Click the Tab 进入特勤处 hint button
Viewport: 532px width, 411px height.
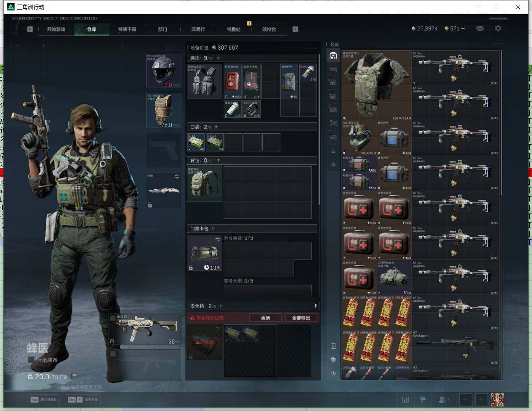pos(43,400)
